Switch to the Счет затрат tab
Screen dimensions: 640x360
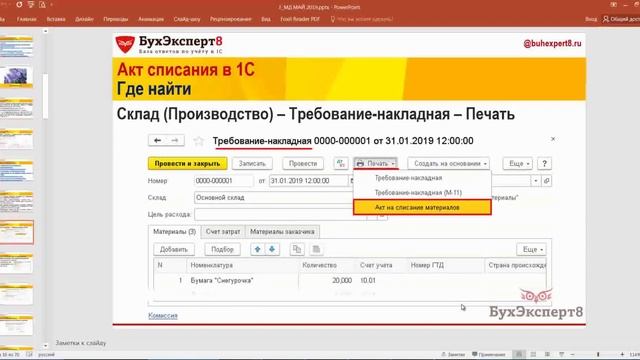(223, 232)
